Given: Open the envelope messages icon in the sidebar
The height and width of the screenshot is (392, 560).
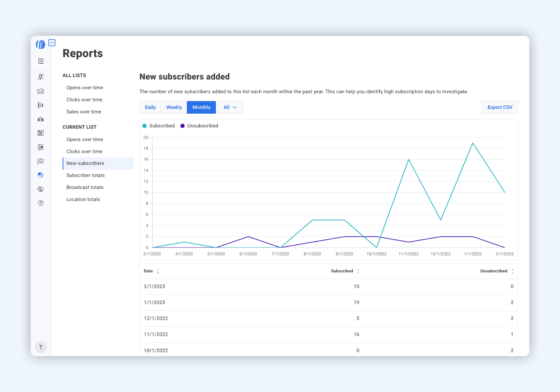Looking at the screenshot, I should (41, 91).
